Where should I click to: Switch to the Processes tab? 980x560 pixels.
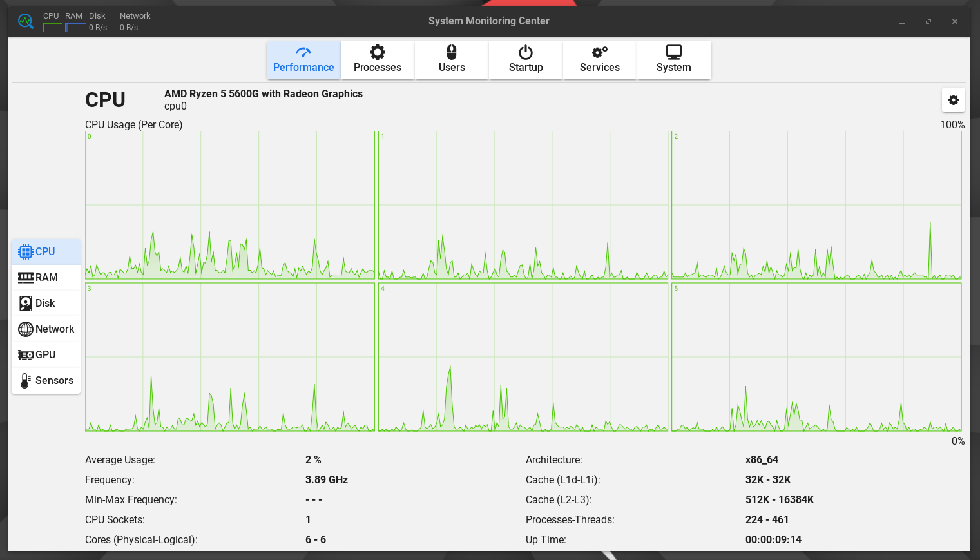point(377,59)
